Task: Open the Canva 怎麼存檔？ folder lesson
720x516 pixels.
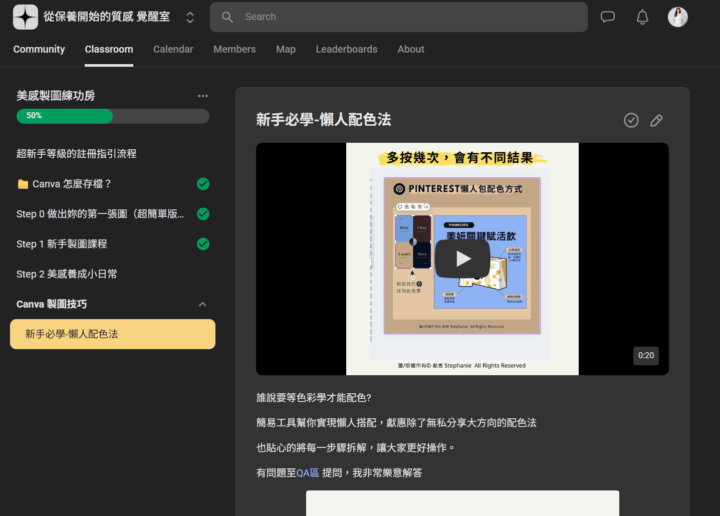Action: click(x=112, y=184)
